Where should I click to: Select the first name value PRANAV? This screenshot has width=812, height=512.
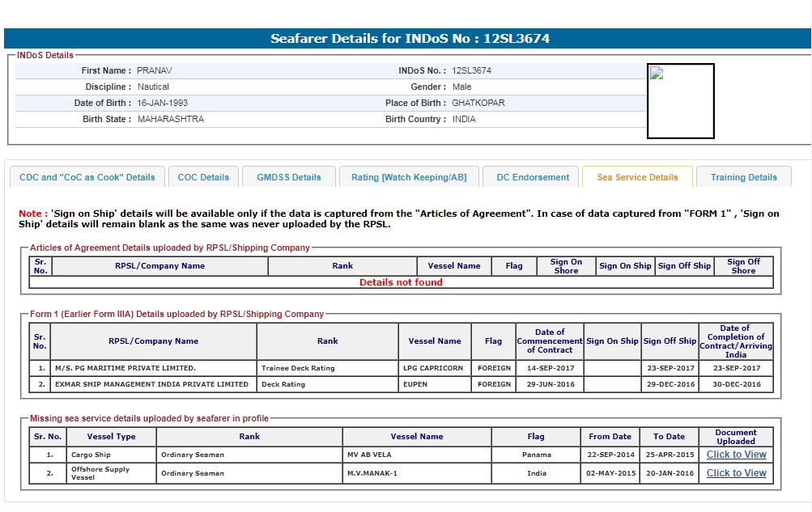(x=155, y=70)
